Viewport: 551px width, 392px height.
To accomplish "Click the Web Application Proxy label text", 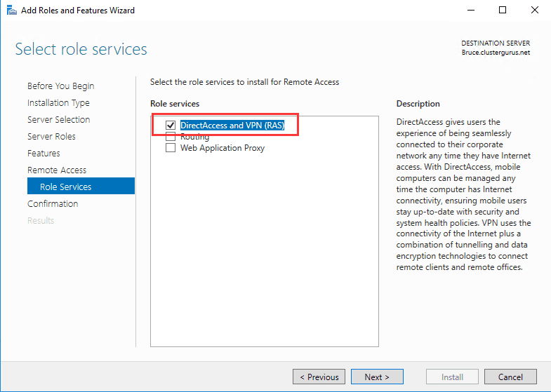I will tap(222, 148).
